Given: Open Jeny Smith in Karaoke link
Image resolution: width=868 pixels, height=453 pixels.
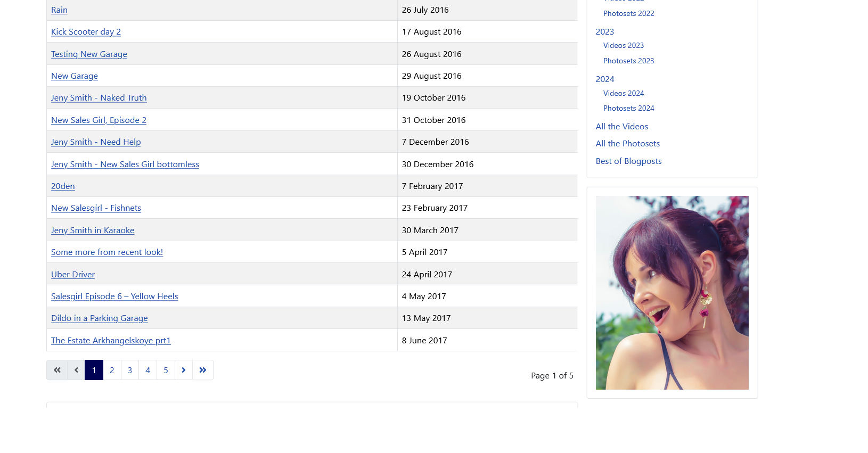Looking at the screenshot, I should 93,230.
